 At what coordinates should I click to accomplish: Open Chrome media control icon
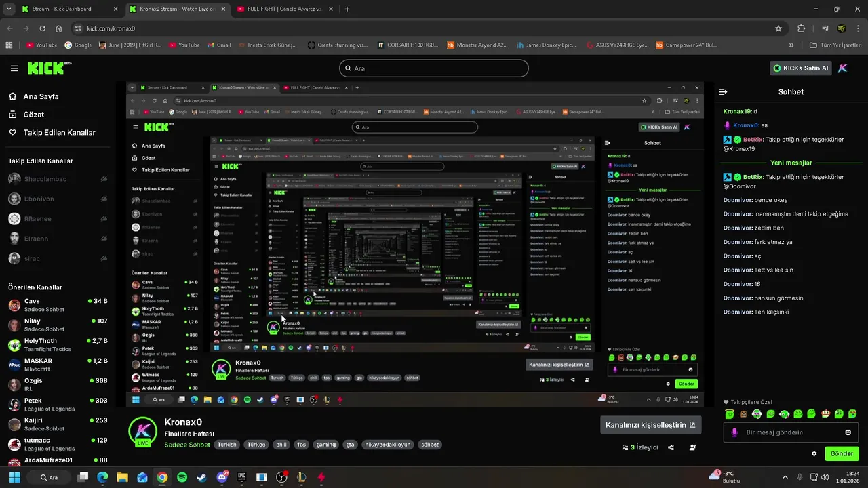(825, 28)
